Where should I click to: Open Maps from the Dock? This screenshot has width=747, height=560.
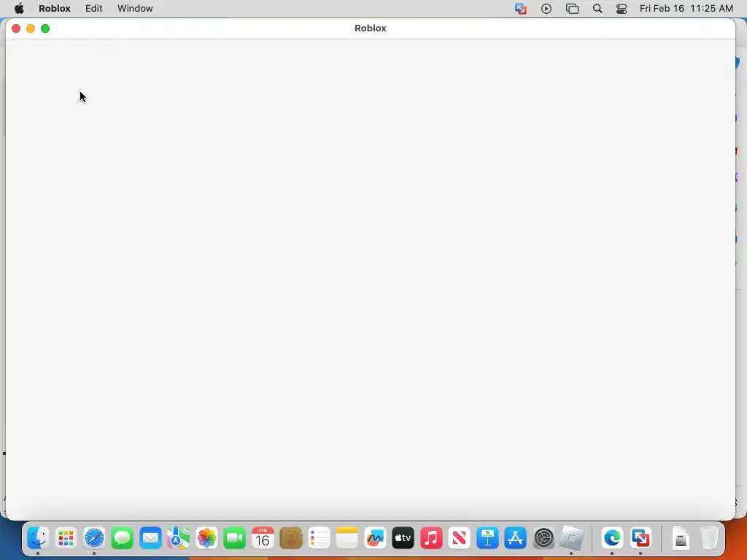(x=178, y=539)
